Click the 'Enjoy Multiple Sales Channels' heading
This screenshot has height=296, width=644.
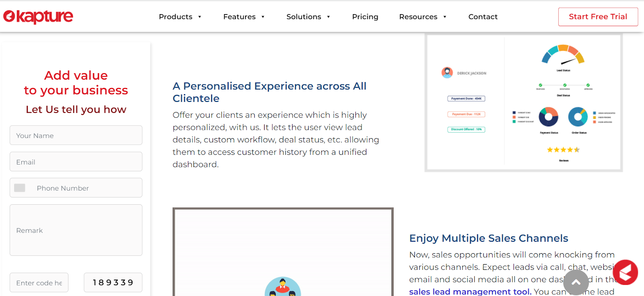[x=489, y=238]
